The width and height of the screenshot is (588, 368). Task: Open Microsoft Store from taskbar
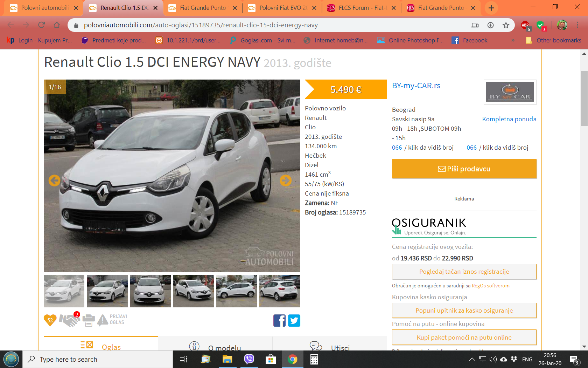271,359
